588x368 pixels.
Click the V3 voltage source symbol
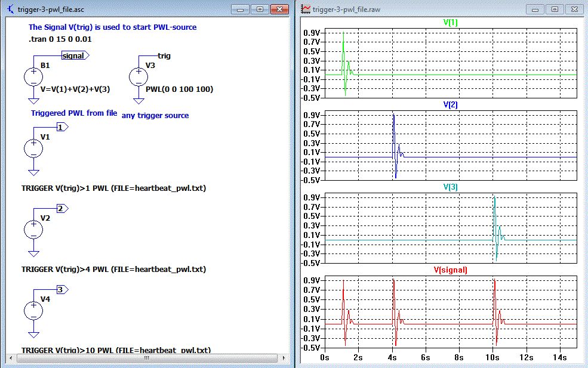tap(138, 77)
